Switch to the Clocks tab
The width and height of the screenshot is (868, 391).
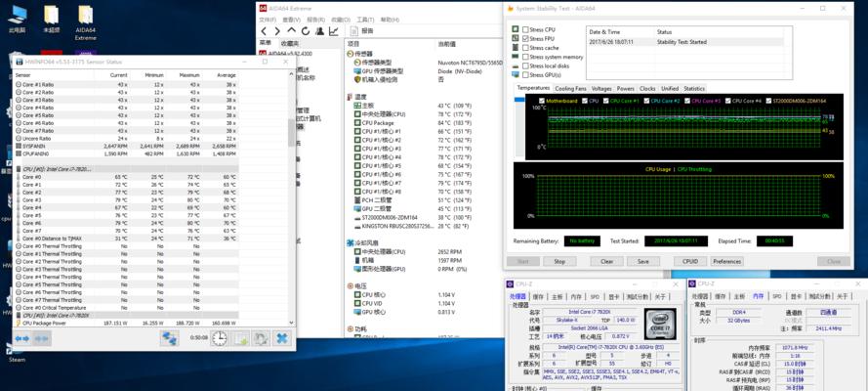pyautogui.click(x=647, y=89)
